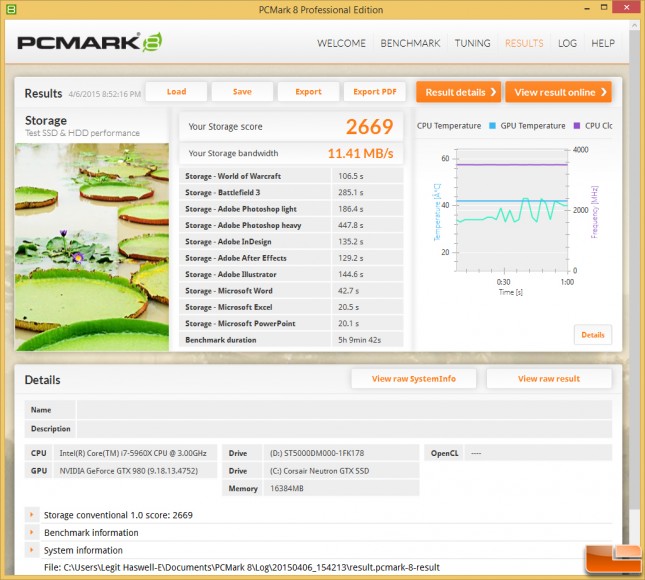Image resolution: width=645 pixels, height=580 pixels.
Task: Click the Description input field
Action: (344, 429)
